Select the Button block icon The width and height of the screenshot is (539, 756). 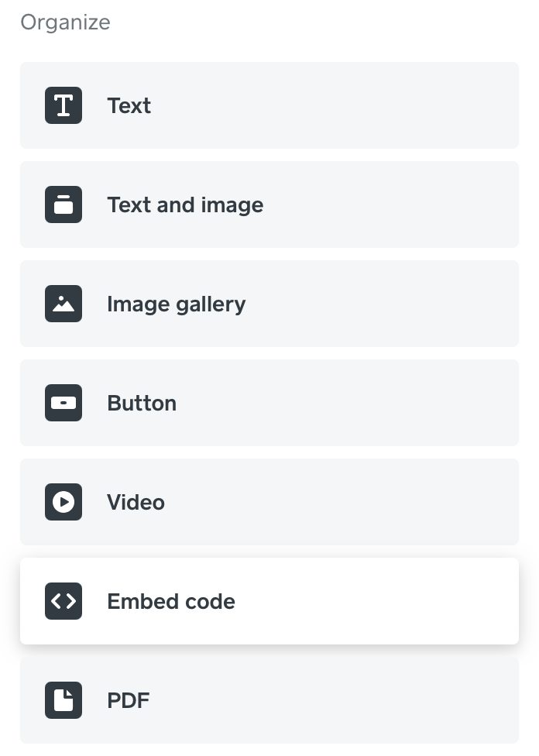coord(64,403)
